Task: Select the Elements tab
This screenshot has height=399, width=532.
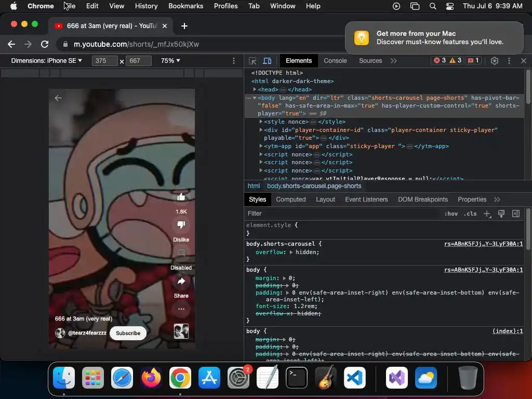Action: coord(299,61)
